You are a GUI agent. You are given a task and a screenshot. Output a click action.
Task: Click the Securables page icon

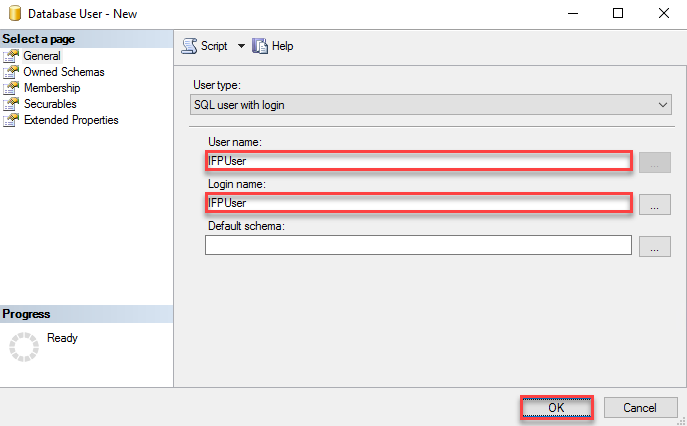point(11,104)
